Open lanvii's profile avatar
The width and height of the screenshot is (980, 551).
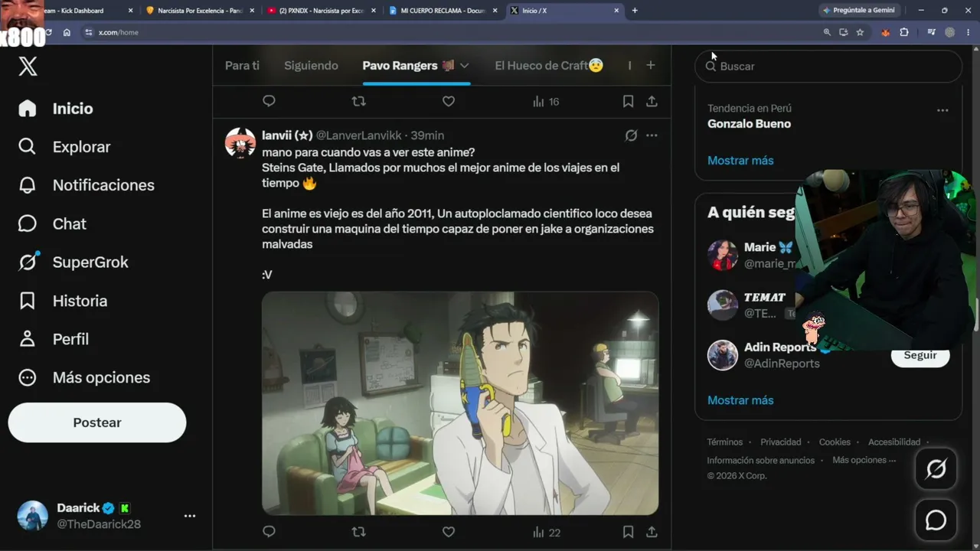tap(240, 143)
